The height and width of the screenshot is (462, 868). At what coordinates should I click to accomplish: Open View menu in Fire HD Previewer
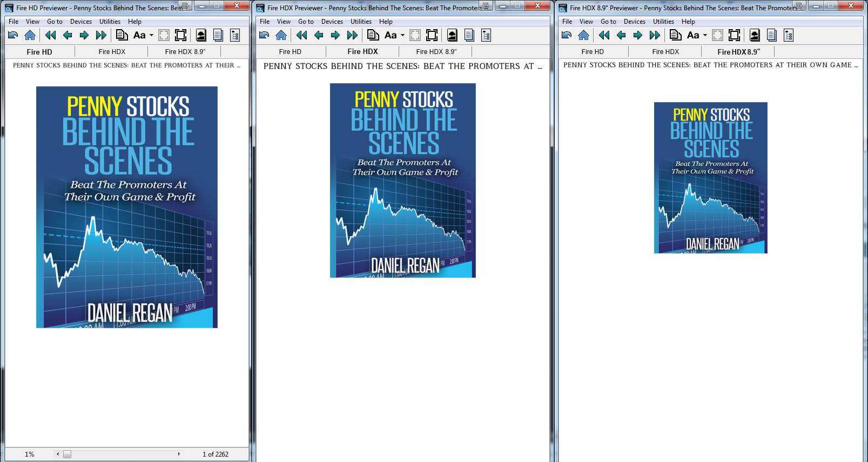(32, 22)
